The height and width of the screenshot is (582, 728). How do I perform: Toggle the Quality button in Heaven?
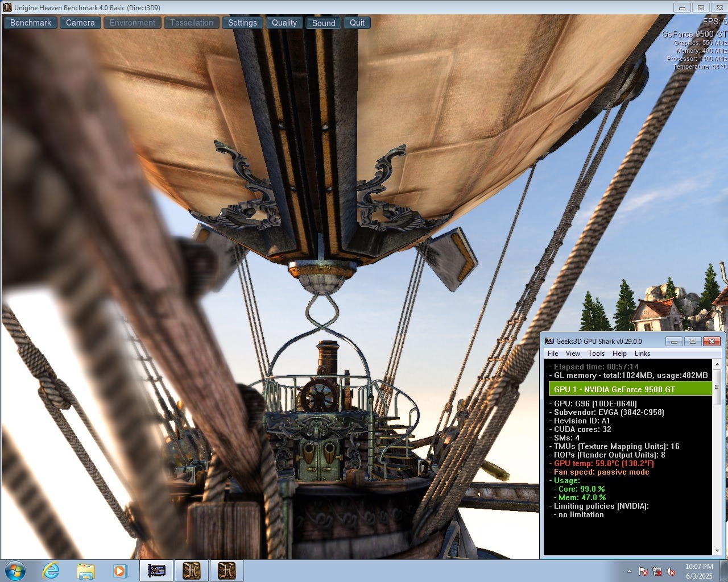pos(284,23)
